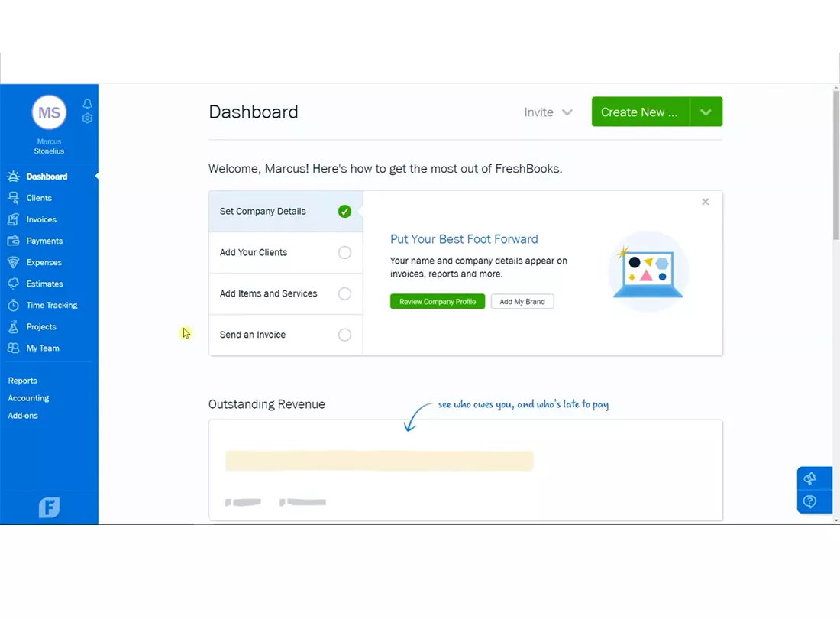Open help with the question mark icon

(x=814, y=501)
